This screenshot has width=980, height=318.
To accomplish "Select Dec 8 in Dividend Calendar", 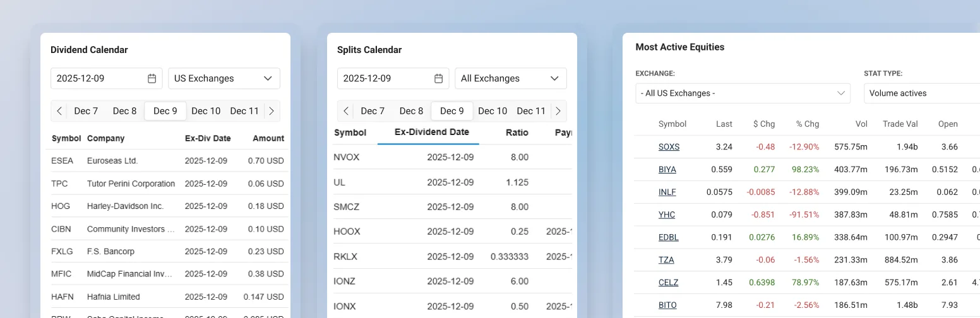I will point(125,111).
